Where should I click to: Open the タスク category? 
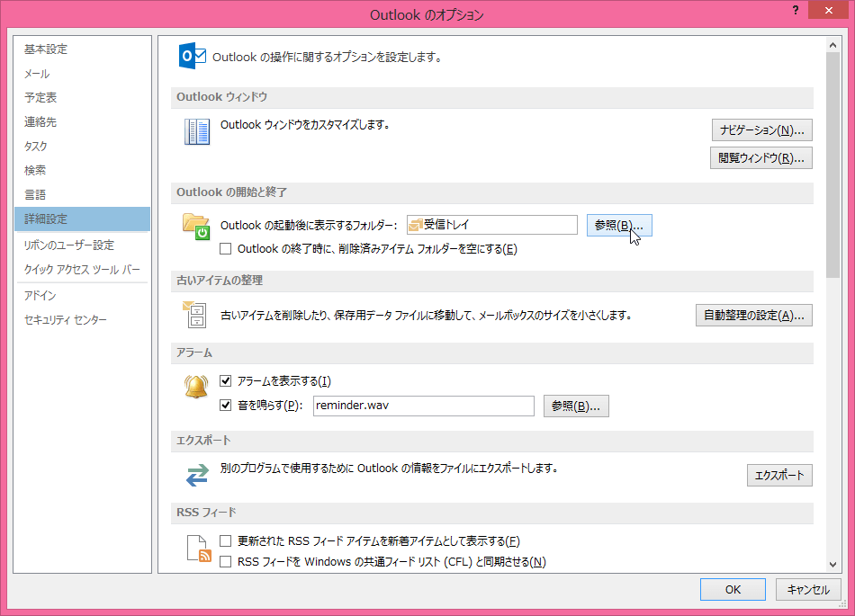click(82, 146)
